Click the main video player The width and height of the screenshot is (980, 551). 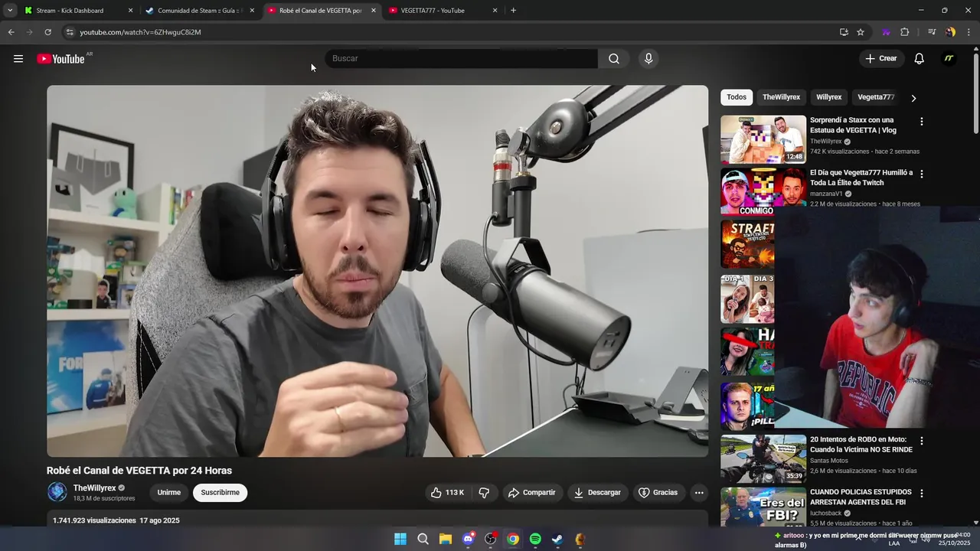pos(377,271)
